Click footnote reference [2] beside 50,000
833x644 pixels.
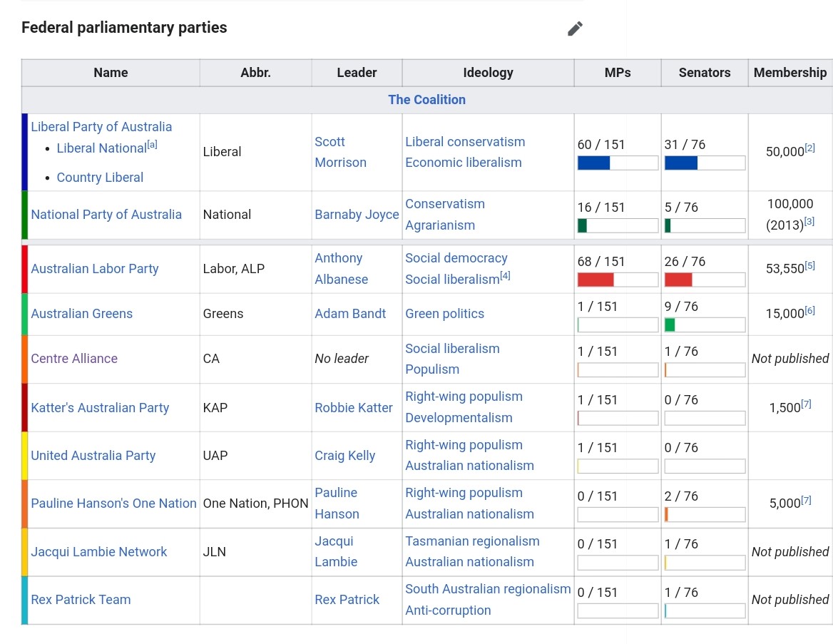pyautogui.click(x=809, y=148)
